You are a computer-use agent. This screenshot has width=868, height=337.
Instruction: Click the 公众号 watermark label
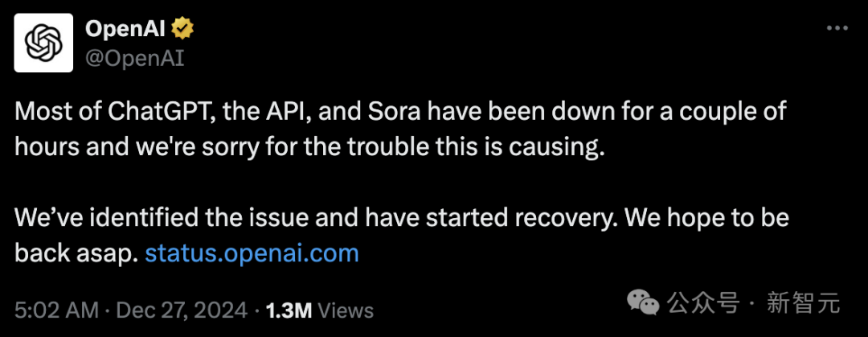(703, 303)
